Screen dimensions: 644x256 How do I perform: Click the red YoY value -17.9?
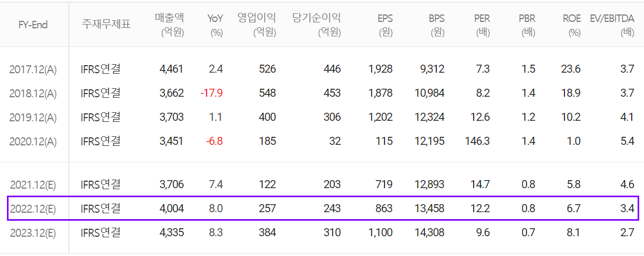click(x=211, y=93)
